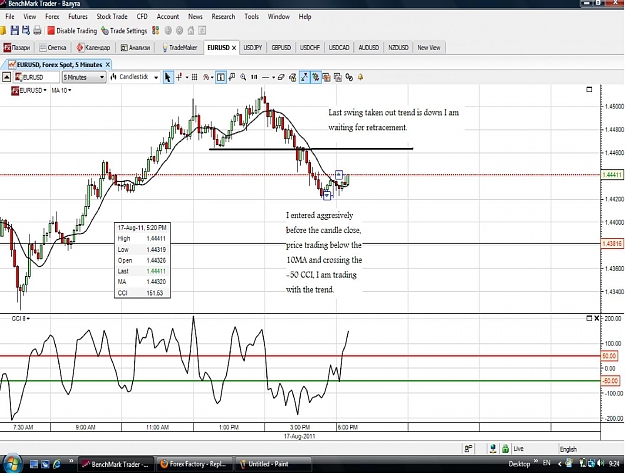This screenshot has height=475, width=625.
Task: Click the Save icon in the main toolbar
Action: 15,30
